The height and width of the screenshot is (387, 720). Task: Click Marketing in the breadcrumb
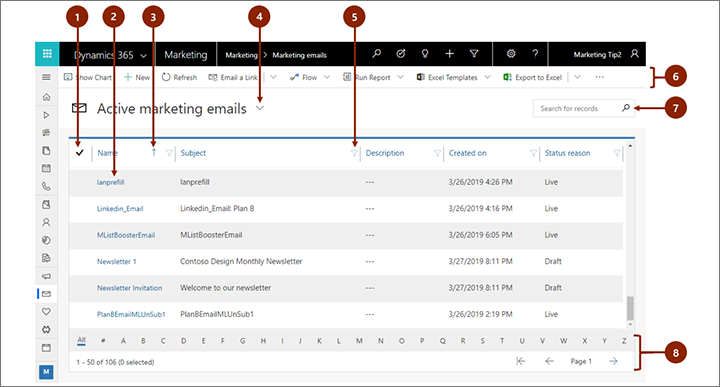[242, 55]
